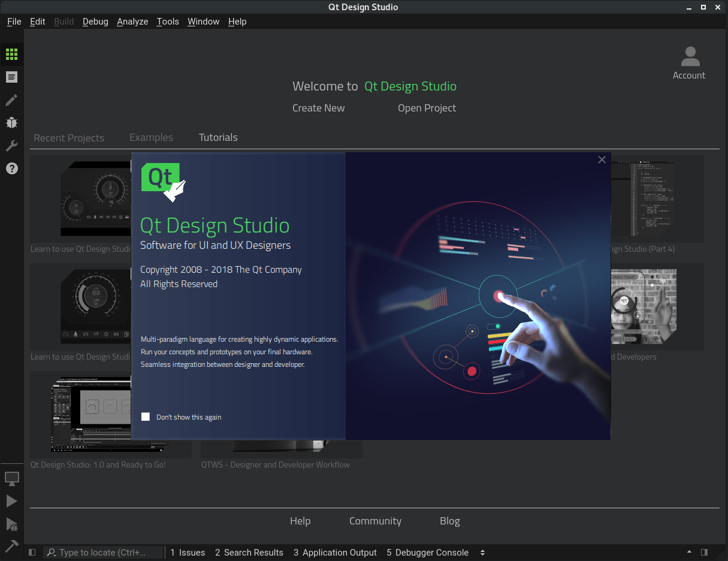Open the Window menu
Screen dimensions: 728x561
click(x=204, y=22)
